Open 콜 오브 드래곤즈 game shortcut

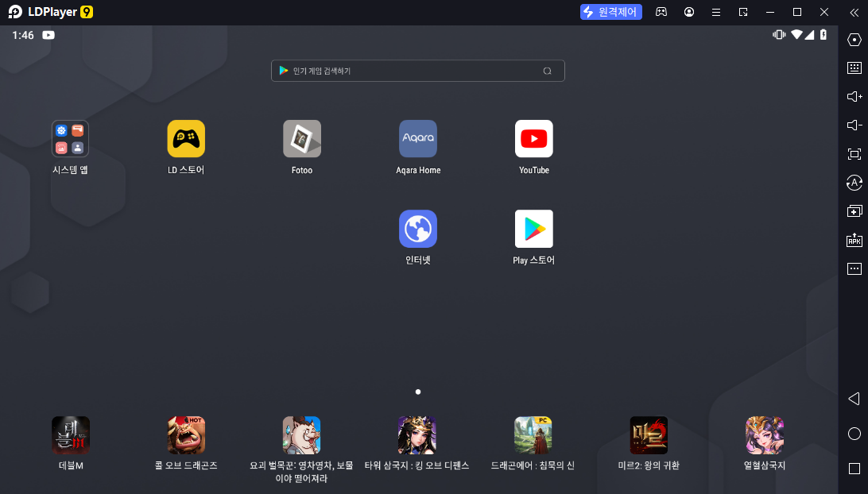(x=186, y=435)
